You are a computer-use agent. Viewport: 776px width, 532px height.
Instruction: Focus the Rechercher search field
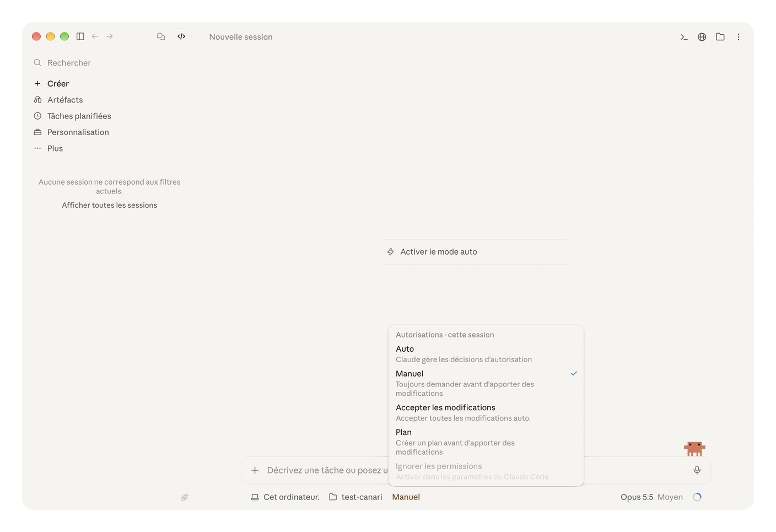pos(110,63)
